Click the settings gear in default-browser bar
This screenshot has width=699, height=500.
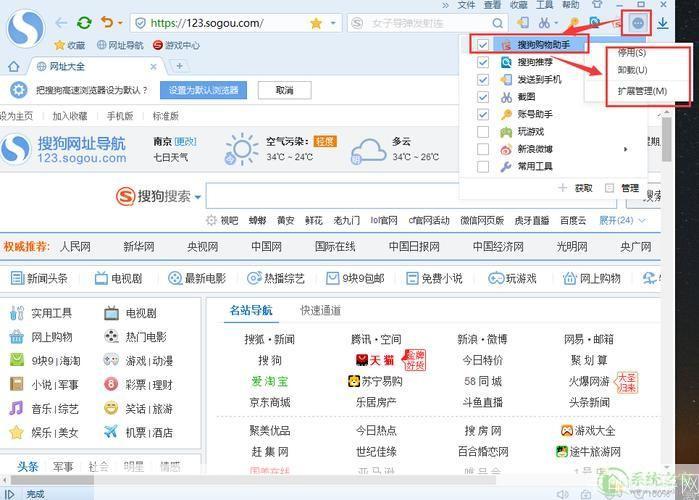click(x=19, y=90)
